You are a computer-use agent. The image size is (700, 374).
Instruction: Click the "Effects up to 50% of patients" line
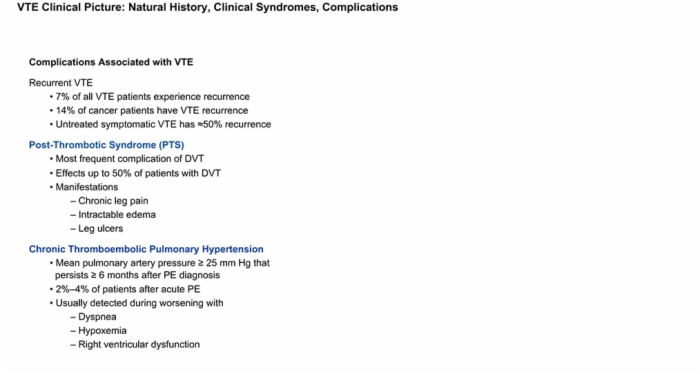pyautogui.click(x=135, y=173)
